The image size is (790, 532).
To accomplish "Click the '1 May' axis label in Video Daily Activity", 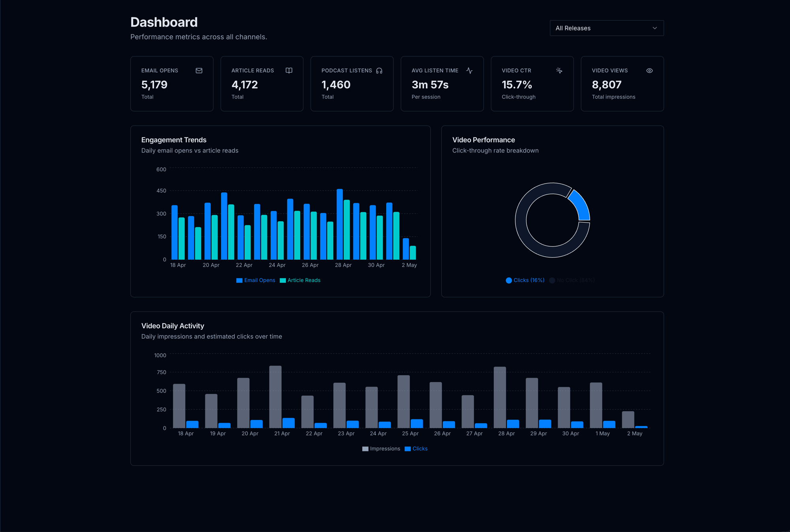I will pyautogui.click(x=603, y=434).
